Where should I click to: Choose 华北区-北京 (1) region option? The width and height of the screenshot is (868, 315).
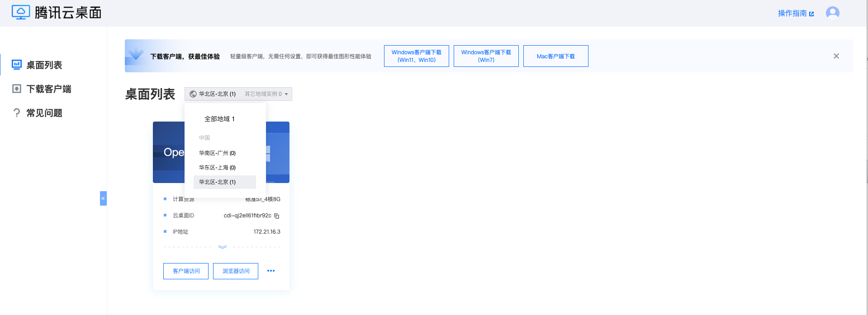[225, 182]
